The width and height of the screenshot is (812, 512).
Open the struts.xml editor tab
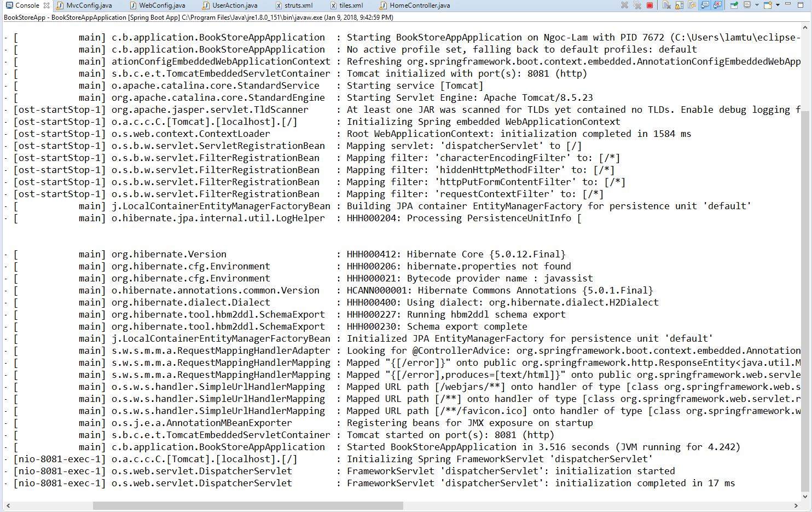click(298, 5)
